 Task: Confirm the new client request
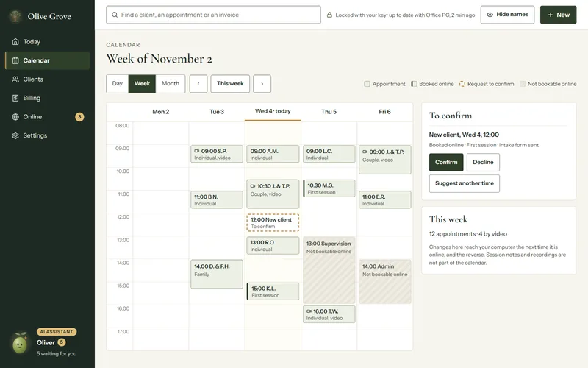446,162
